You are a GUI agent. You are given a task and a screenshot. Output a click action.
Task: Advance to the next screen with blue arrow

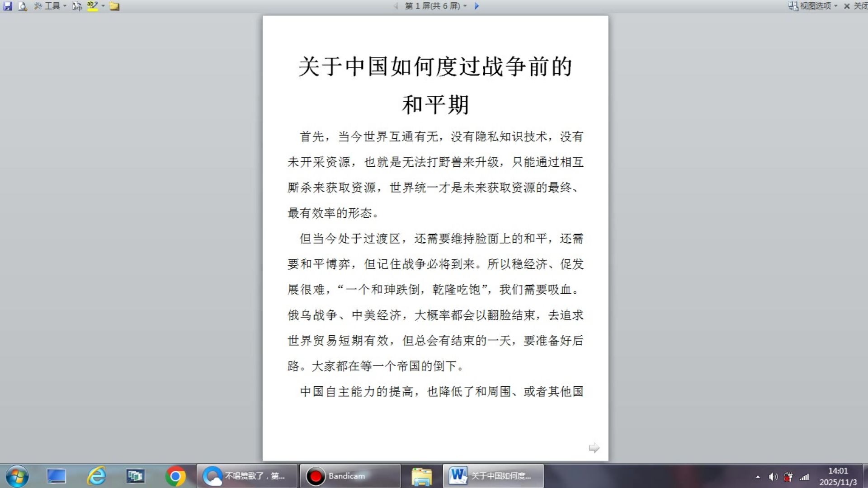point(476,6)
